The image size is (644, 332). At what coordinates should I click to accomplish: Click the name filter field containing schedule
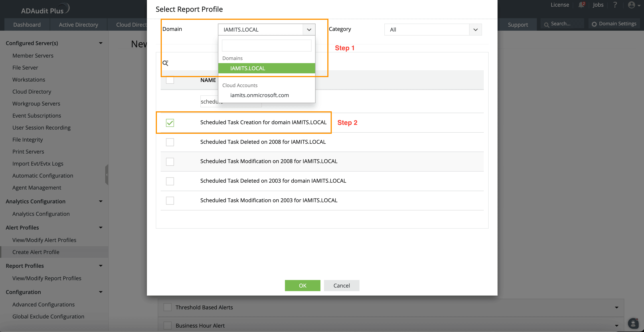tap(231, 101)
